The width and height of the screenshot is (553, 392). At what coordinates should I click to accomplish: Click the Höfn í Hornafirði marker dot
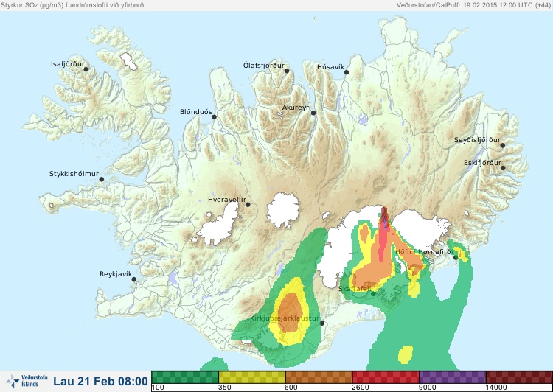(x=456, y=258)
